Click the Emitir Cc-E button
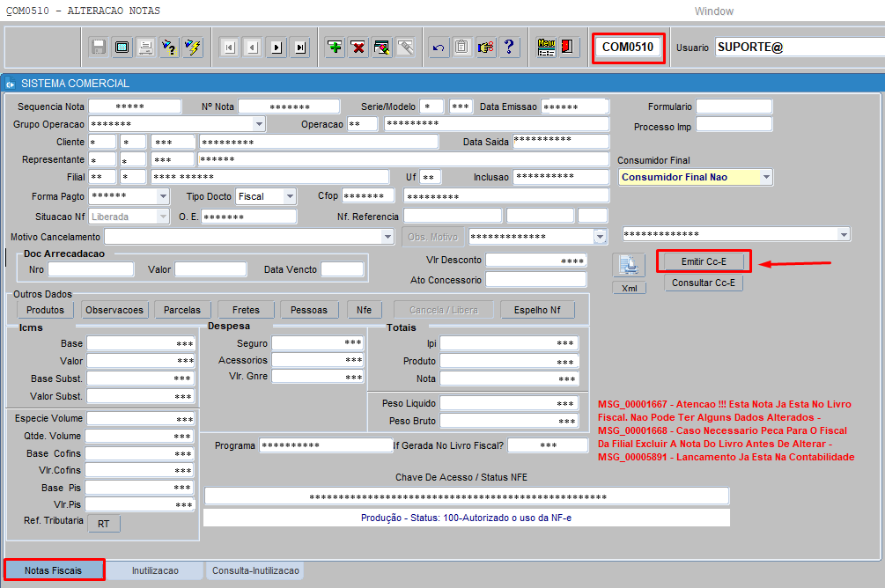The image size is (885, 588). [704, 261]
